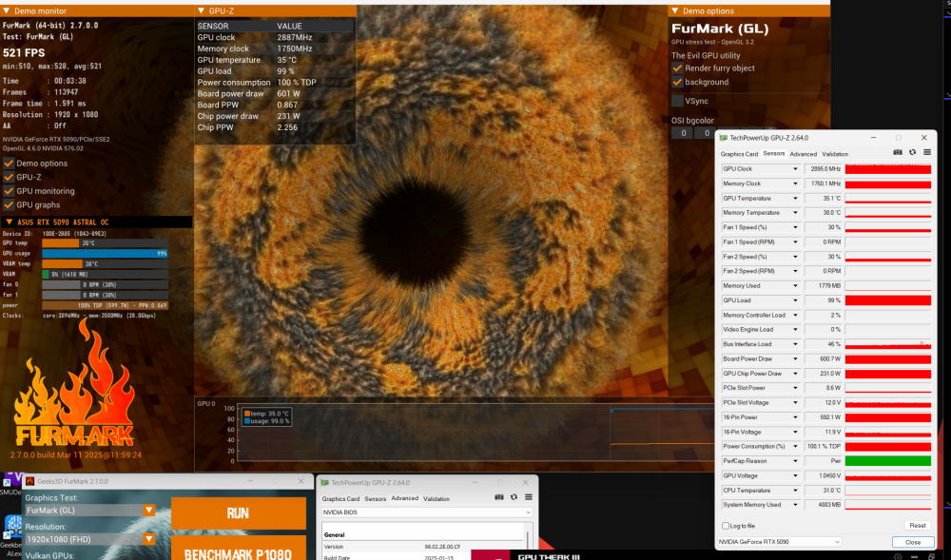
Task: Click the FurMark app icon in Geeks3D title bar
Action: (29, 481)
